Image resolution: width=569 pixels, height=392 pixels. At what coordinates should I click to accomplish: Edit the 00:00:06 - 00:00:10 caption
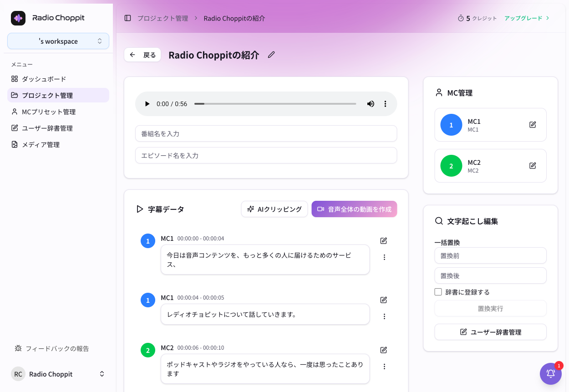(x=384, y=350)
